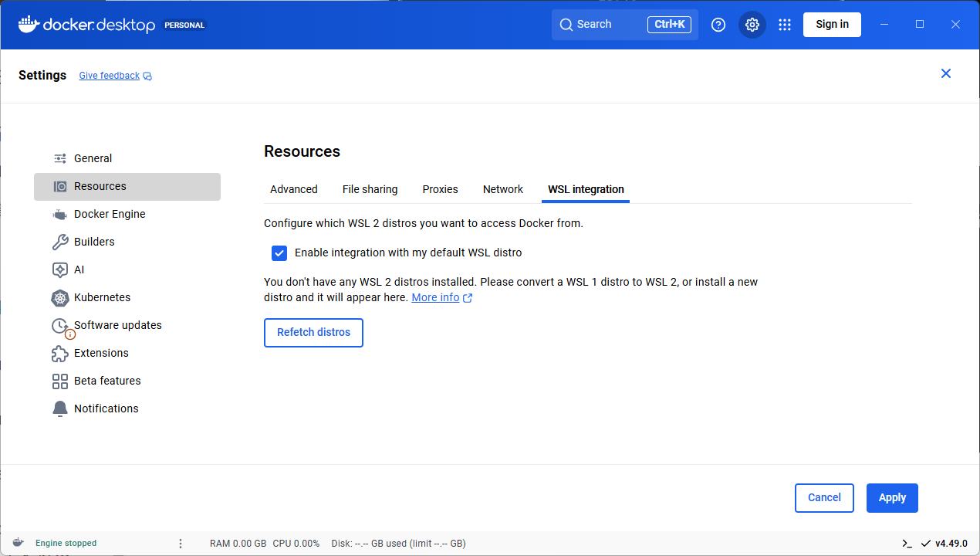This screenshot has height=556, width=980.
Task: Open the File sharing tab
Action: point(370,189)
